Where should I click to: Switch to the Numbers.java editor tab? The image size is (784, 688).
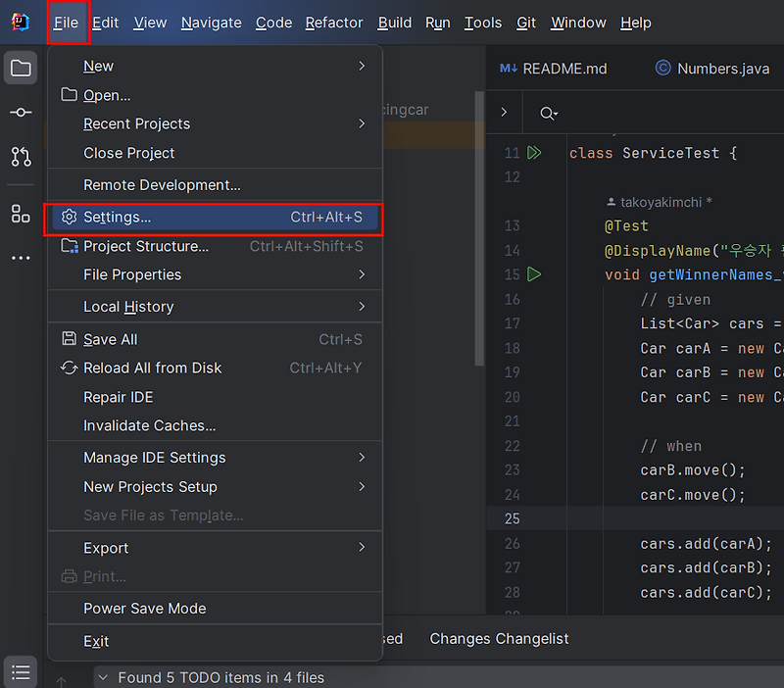[712, 69]
